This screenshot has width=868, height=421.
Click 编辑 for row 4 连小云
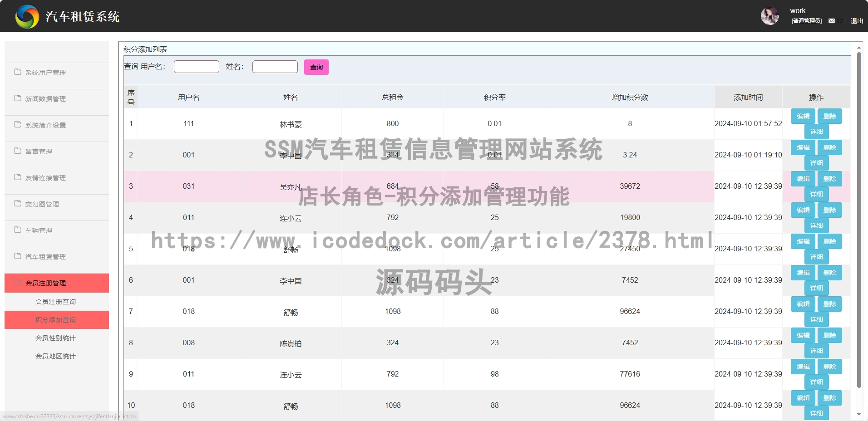pos(803,210)
